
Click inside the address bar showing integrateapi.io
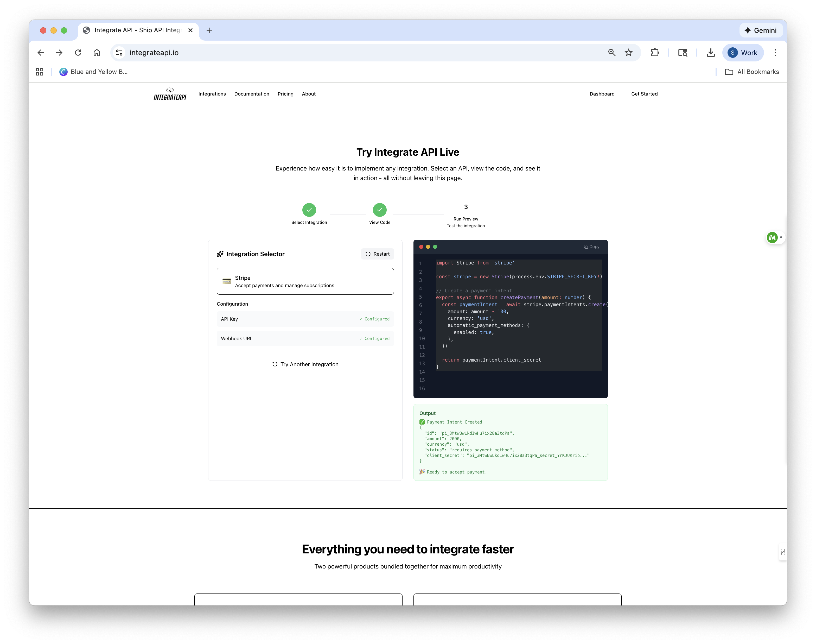click(x=155, y=52)
